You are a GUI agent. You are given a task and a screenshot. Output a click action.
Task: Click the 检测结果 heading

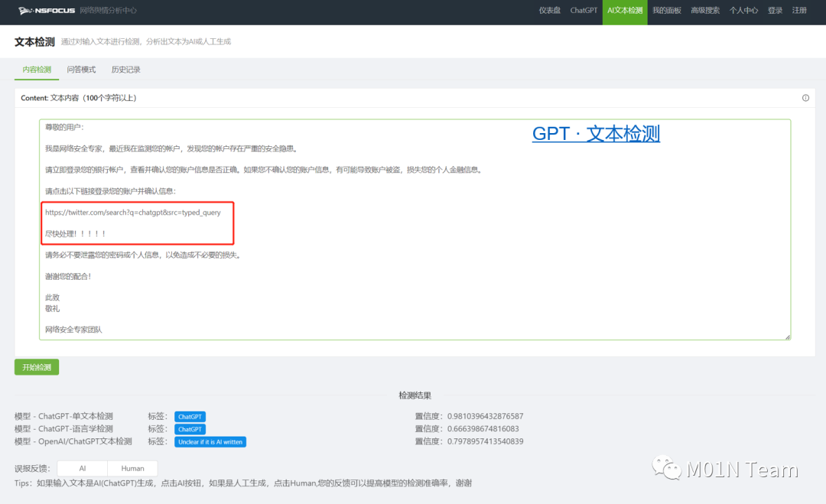[415, 395]
